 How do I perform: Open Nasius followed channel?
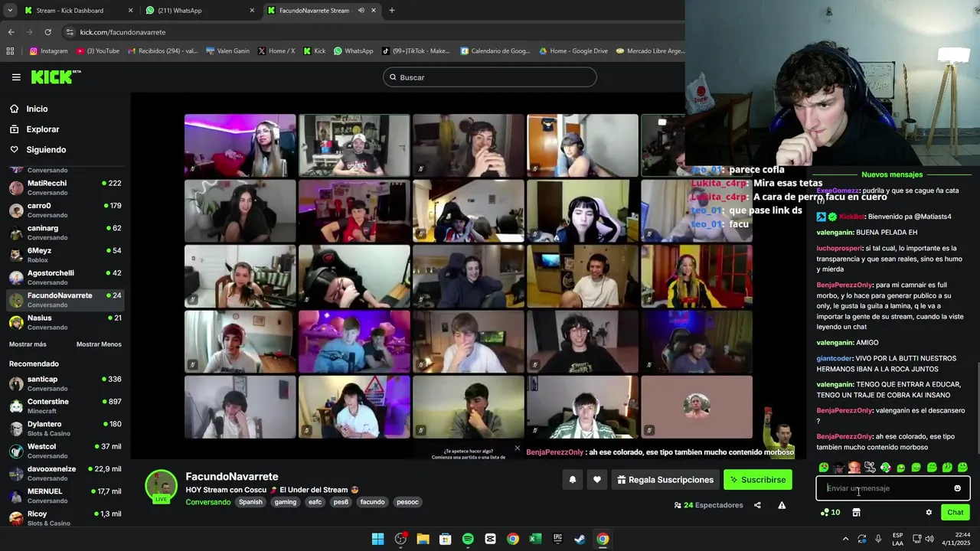click(65, 322)
